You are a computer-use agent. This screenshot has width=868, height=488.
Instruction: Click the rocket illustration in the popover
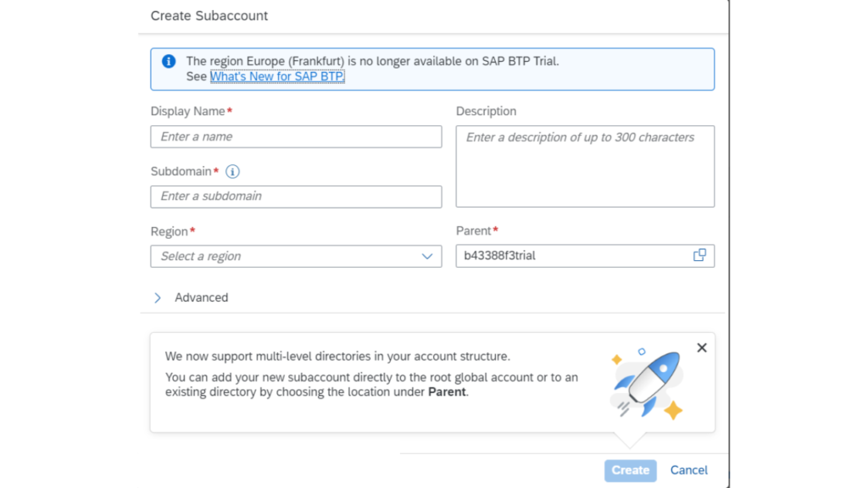tap(648, 383)
